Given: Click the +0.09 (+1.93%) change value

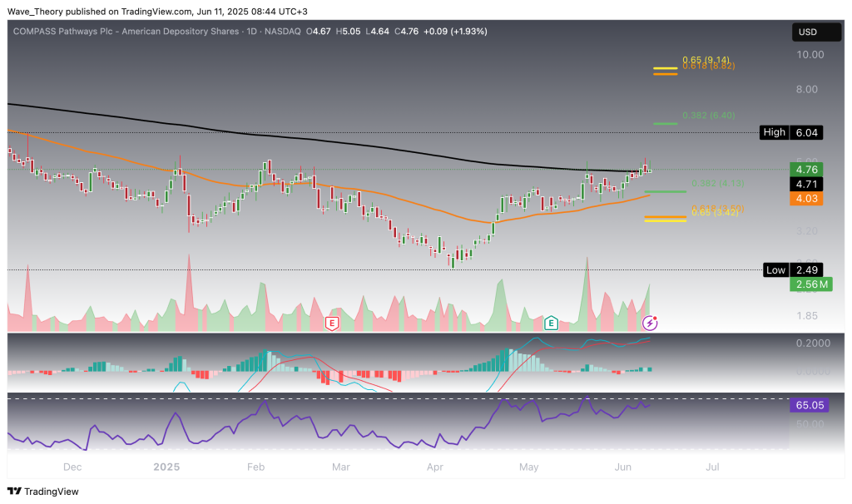Looking at the screenshot, I should click(455, 32).
